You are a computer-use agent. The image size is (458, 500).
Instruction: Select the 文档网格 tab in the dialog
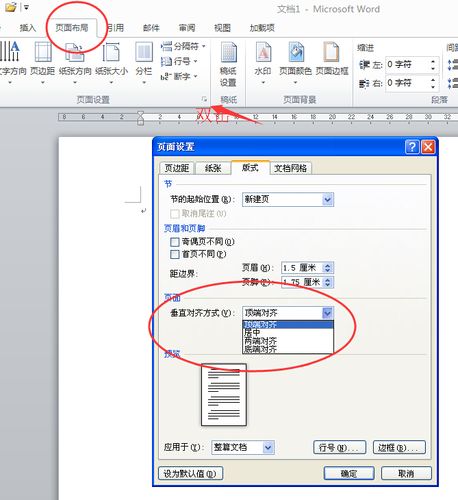point(290,168)
